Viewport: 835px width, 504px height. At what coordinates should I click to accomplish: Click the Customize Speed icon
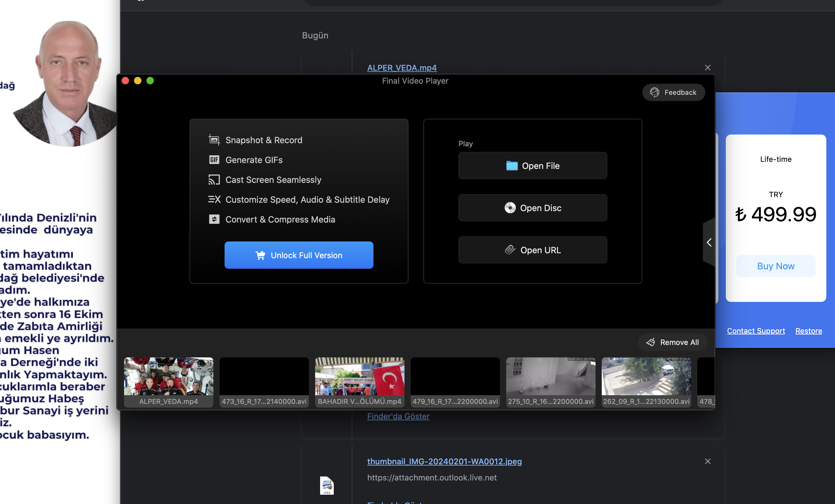click(x=214, y=200)
